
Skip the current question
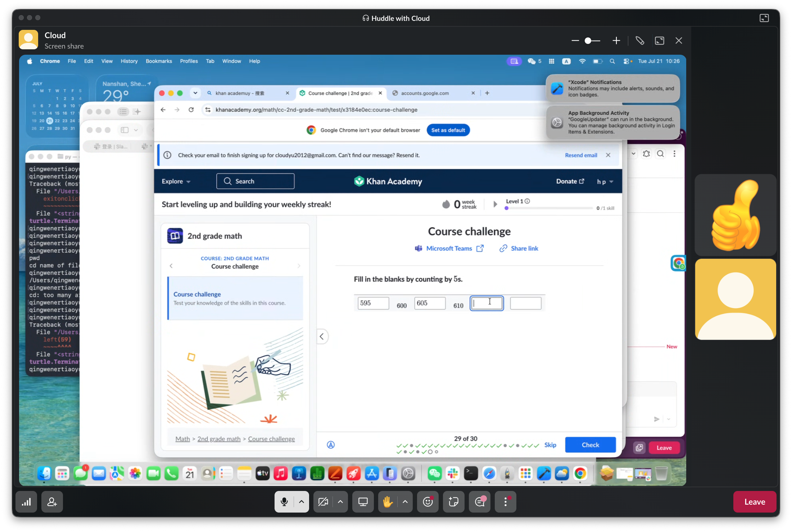(x=550, y=445)
